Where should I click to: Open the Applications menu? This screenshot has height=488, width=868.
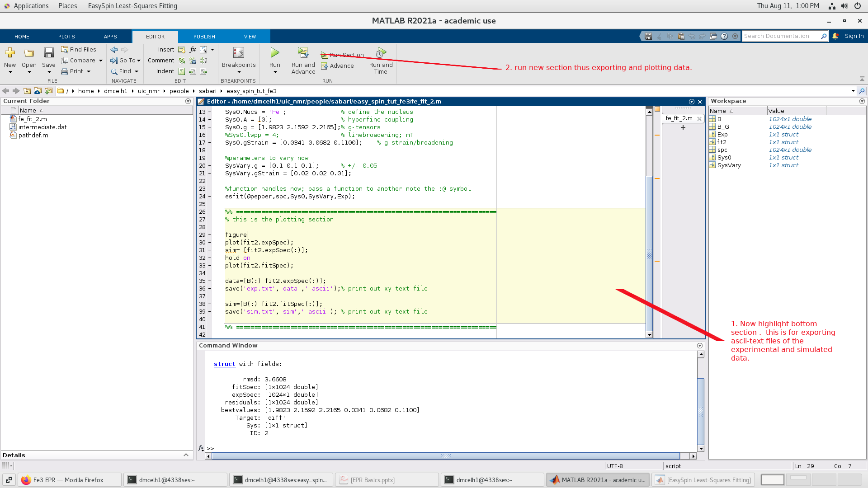[26, 6]
